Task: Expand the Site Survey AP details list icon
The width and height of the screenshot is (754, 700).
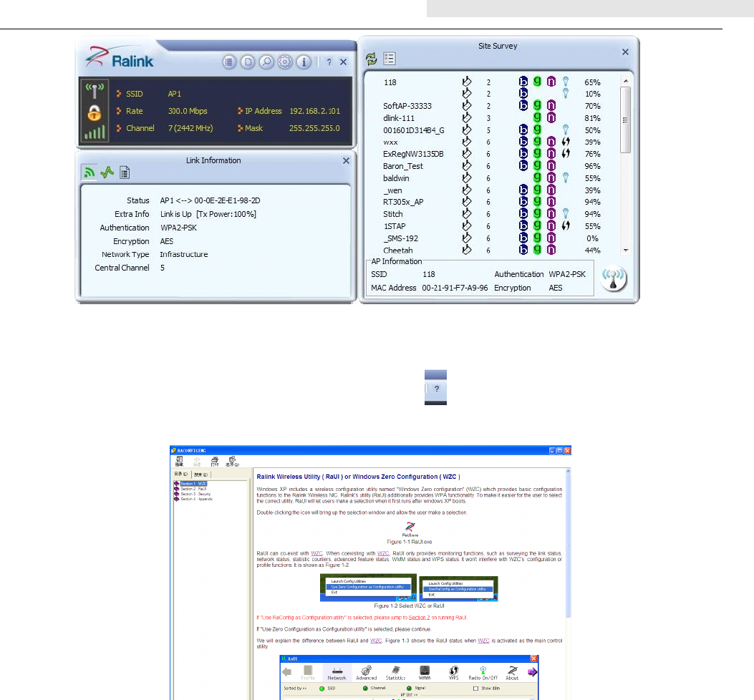Action: pos(390,59)
